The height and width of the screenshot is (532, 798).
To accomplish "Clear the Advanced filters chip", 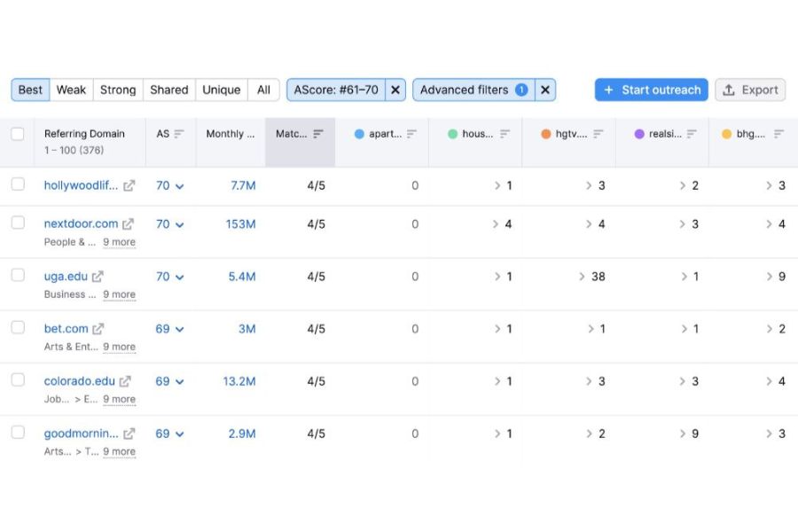I will (545, 90).
